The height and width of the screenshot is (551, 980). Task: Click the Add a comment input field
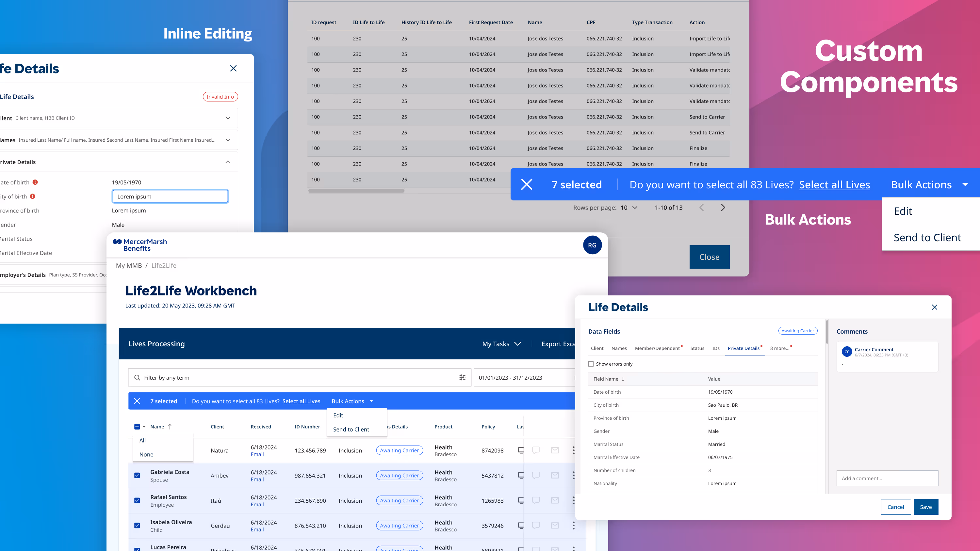point(887,478)
